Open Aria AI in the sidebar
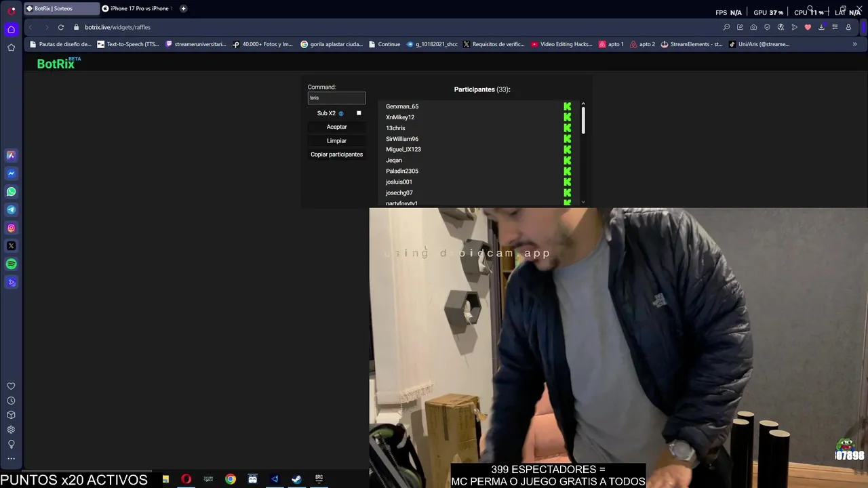The image size is (868, 488). click(11, 155)
